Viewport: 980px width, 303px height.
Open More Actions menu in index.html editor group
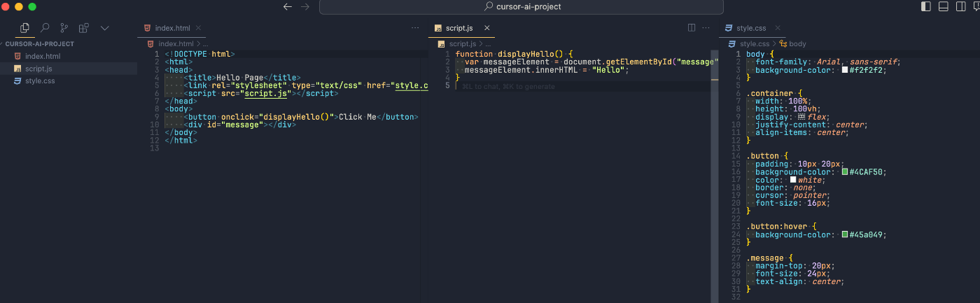click(415, 28)
